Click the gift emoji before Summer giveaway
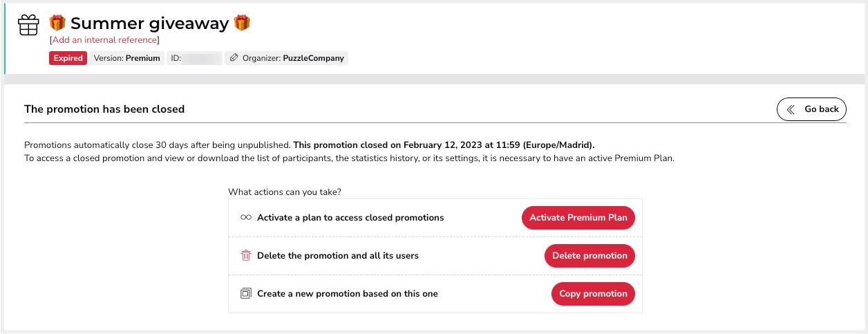 coord(57,24)
